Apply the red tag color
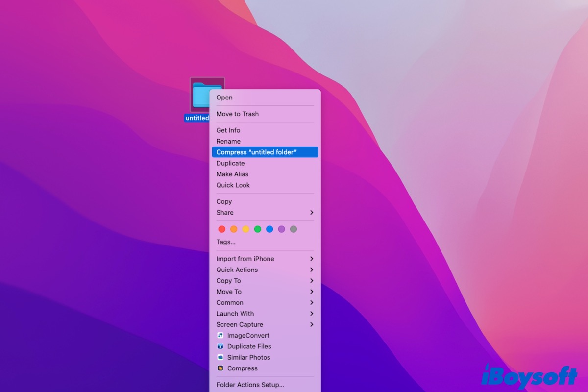The width and height of the screenshot is (588, 392). [221, 229]
